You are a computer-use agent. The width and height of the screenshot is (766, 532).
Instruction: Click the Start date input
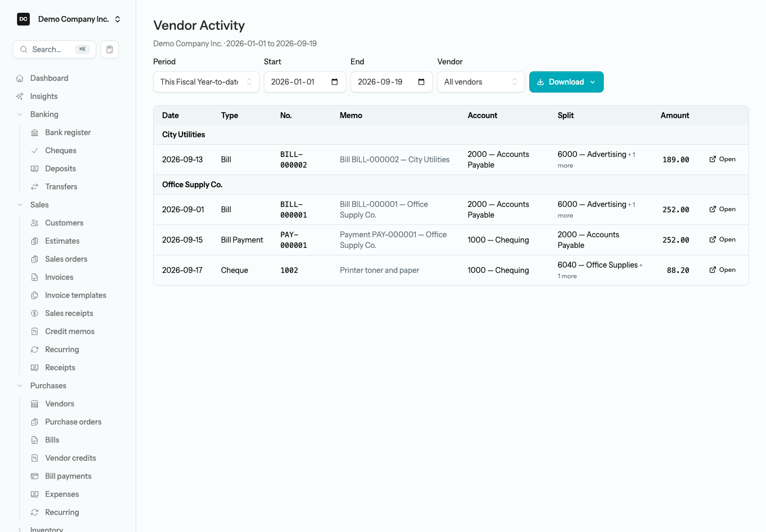click(305, 82)
